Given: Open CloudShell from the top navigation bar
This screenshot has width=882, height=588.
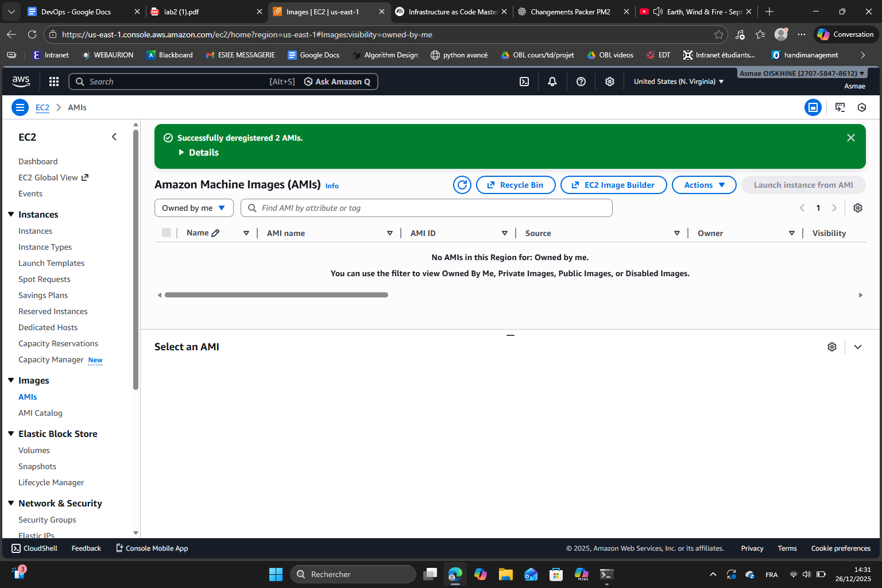Looking at the screenshot, I should click(524, 81).
